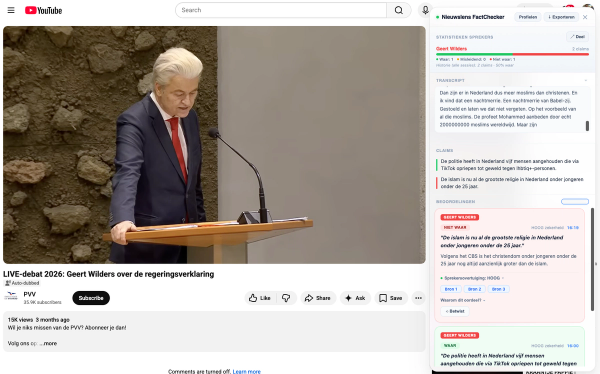Click the transcript box scrollbar thumb

click(x=587, y=126)
